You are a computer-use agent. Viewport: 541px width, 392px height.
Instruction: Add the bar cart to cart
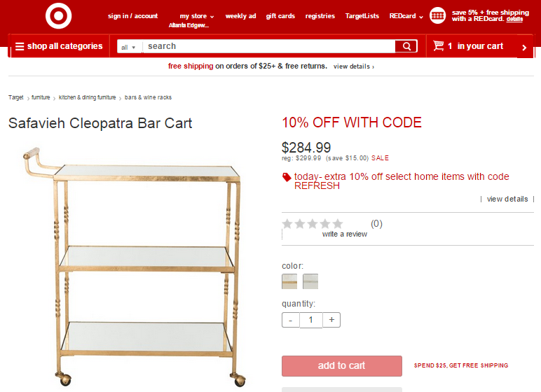pos(341,366)
